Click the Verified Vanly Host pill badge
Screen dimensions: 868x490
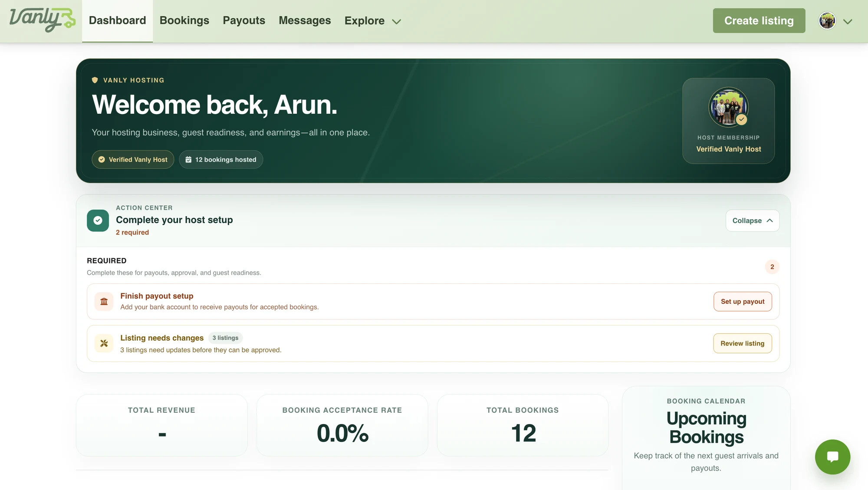[133, 160]
